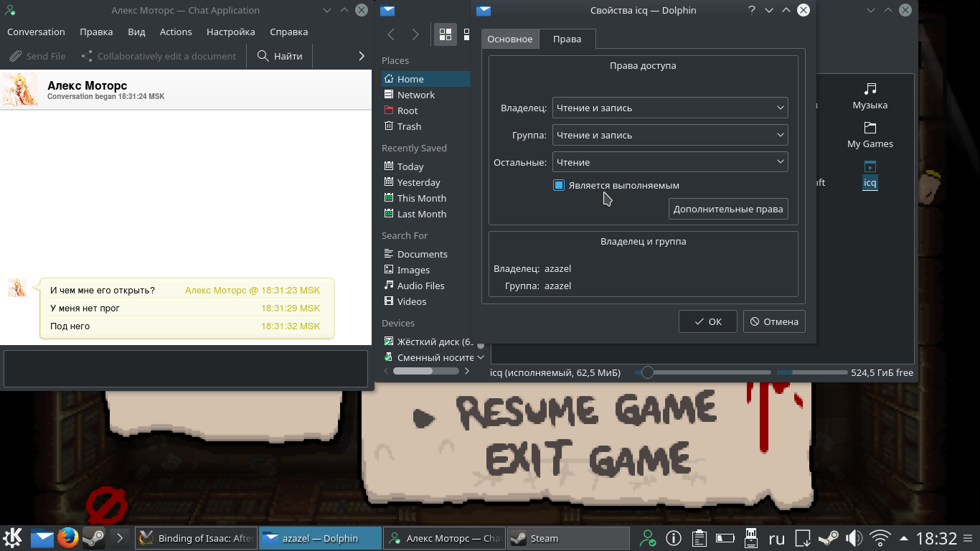Switch to the 'Основное' tab

510,39
